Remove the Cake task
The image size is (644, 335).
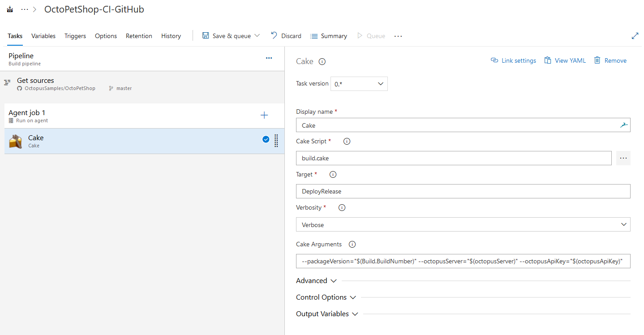click(x=610, y=60)
